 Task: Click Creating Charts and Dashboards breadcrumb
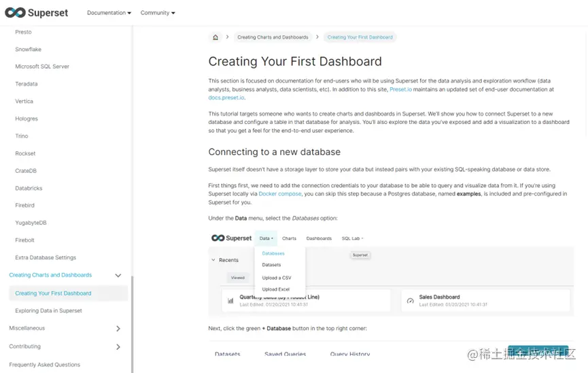(273, 37)
